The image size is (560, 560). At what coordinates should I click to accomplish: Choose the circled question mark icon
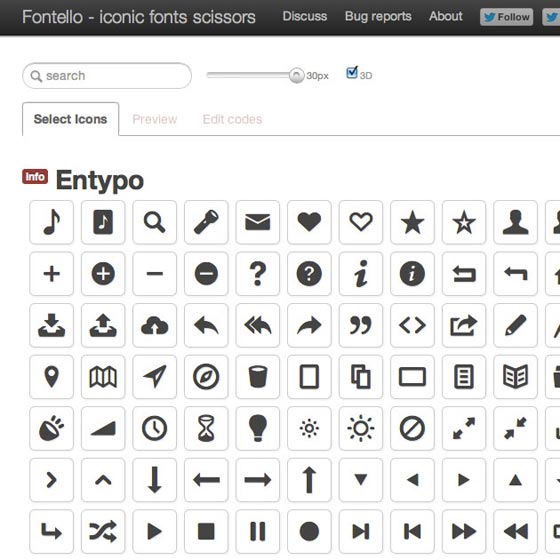click(309, 274)
